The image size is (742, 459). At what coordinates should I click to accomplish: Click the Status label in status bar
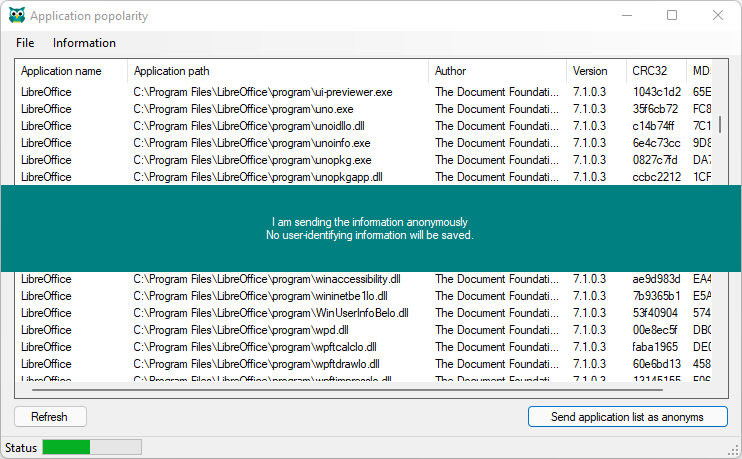pyautogui.click(x=21, y=448)
